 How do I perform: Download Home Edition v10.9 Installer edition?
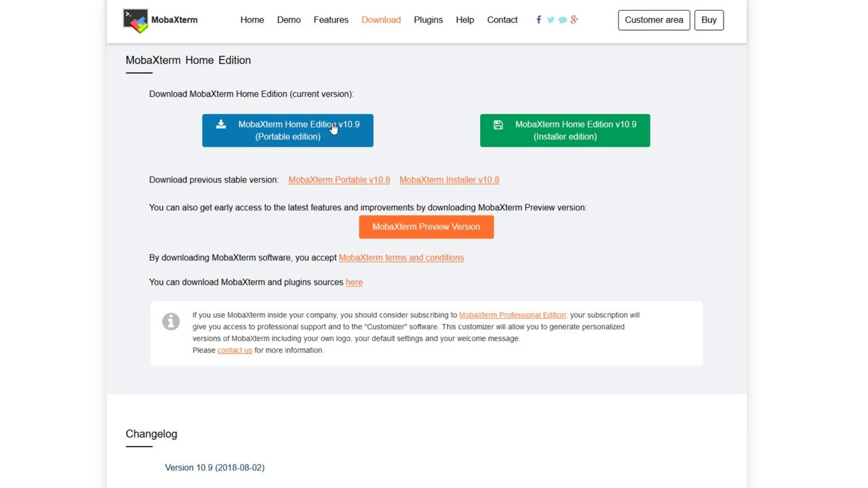point(565,130)
